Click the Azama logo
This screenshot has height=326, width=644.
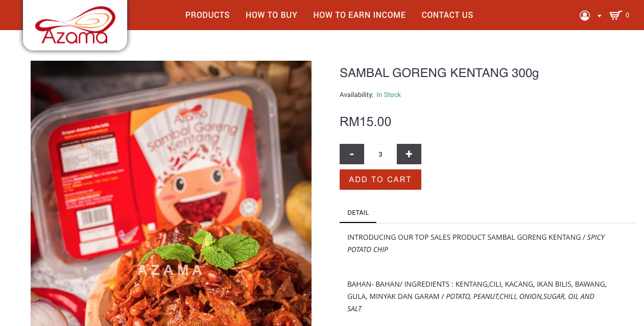click(75, 24)
